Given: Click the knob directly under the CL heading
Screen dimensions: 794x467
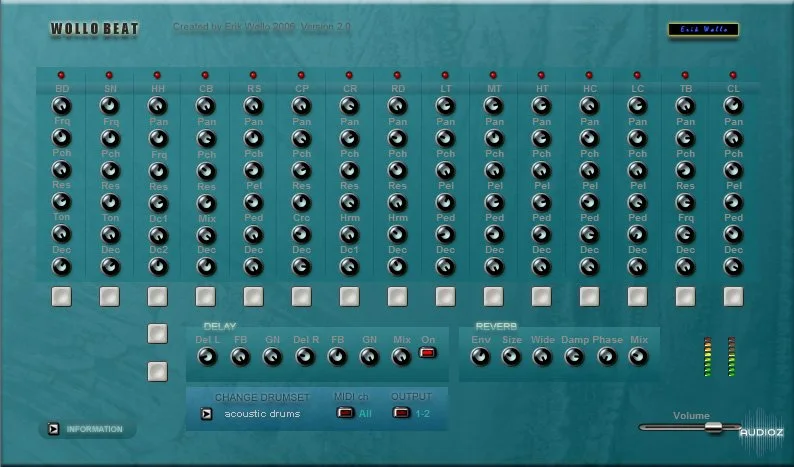Looking at the screenshot, I should pyautogui.click(x=734, y=106).
